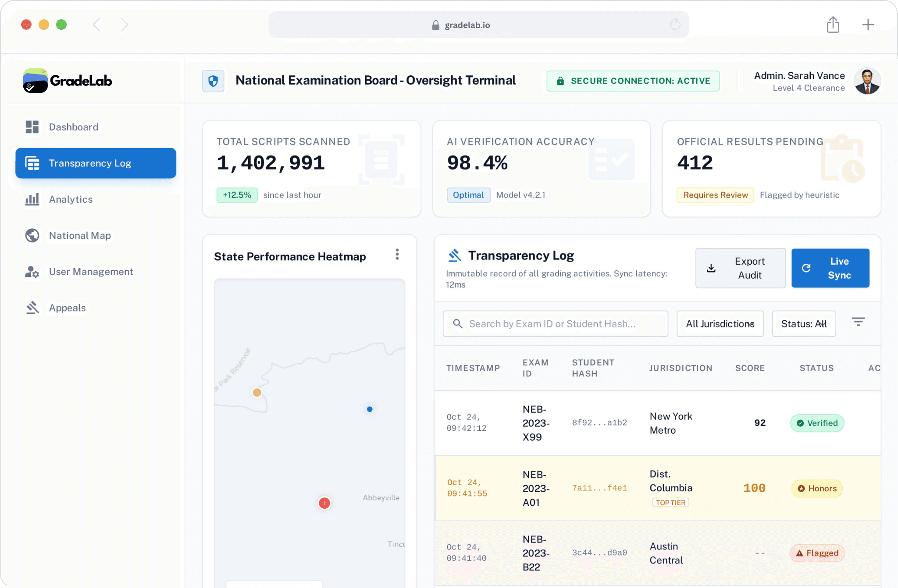Click the +12.5% badge

tap(237, 195)
